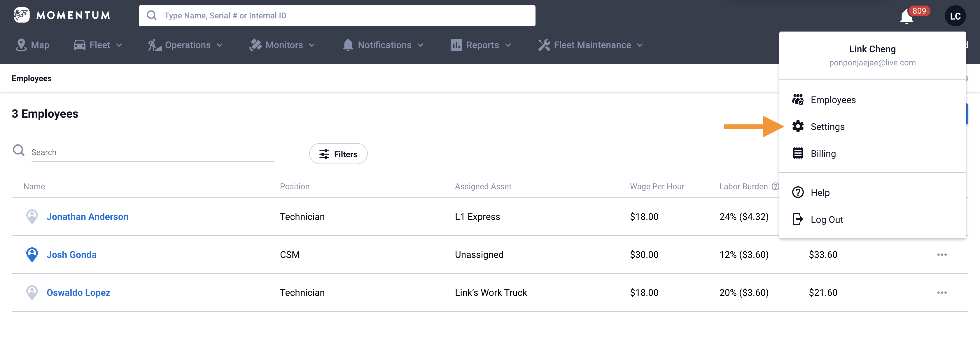
Task: Click the Labor Burden info icon
Action: [x=775, y=186]
